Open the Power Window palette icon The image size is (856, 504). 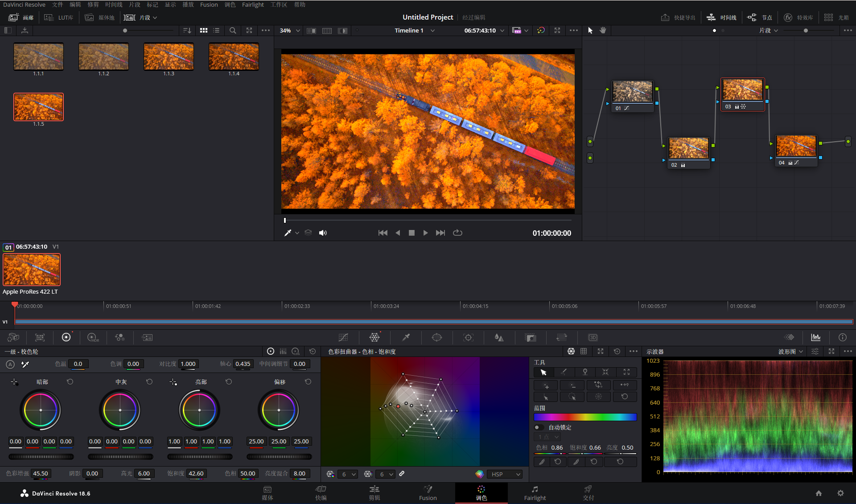point(437,337)
